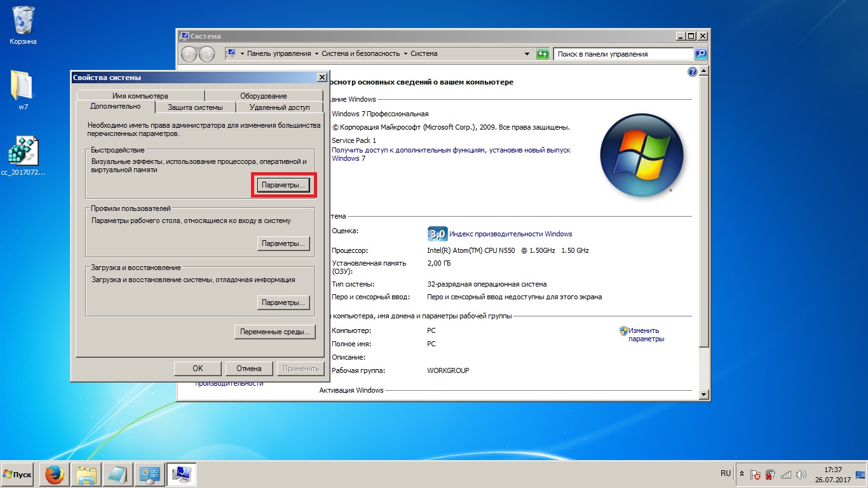Refresh the Control Panel address bar
868x488 pixels.
point(543,54)
